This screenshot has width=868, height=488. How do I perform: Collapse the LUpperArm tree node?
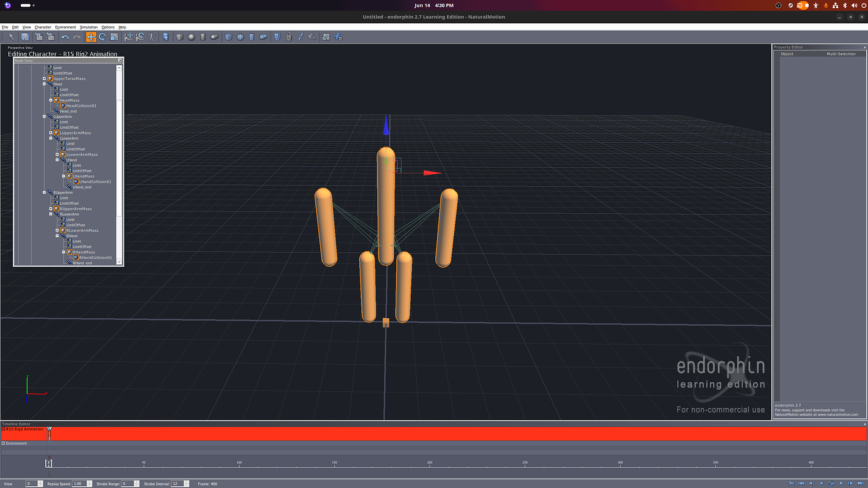click(x=44, y=116)
